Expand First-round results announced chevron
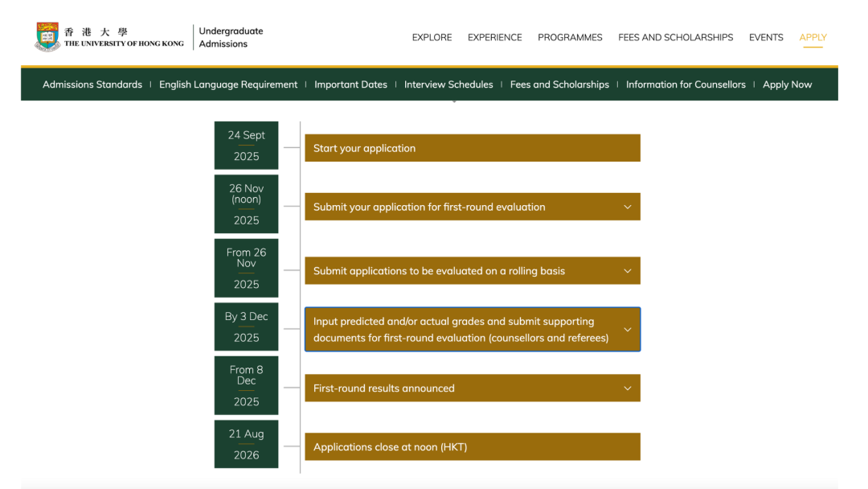The image size is (868, 489). [x=627, y=388]
